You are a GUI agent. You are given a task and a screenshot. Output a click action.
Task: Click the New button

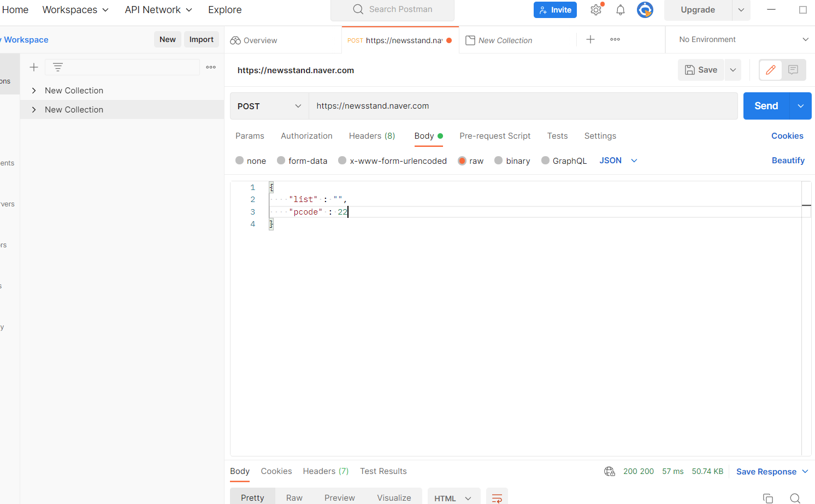click(168, 39)
